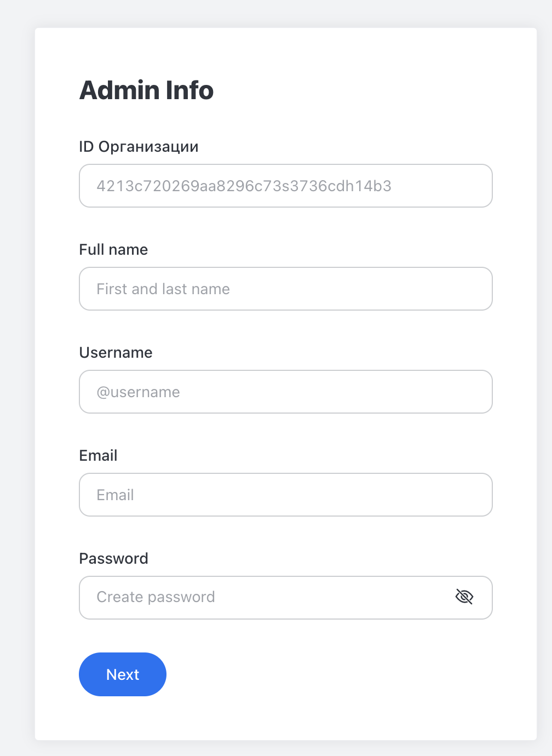
Task: Click the ID Организации field label
Action: 139,147
